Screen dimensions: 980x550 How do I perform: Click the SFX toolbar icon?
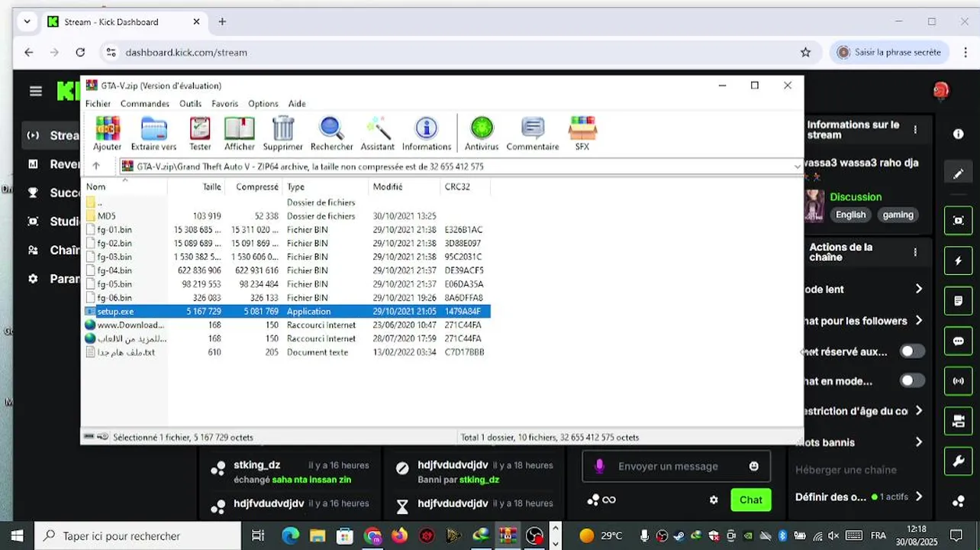pos(582,133)
